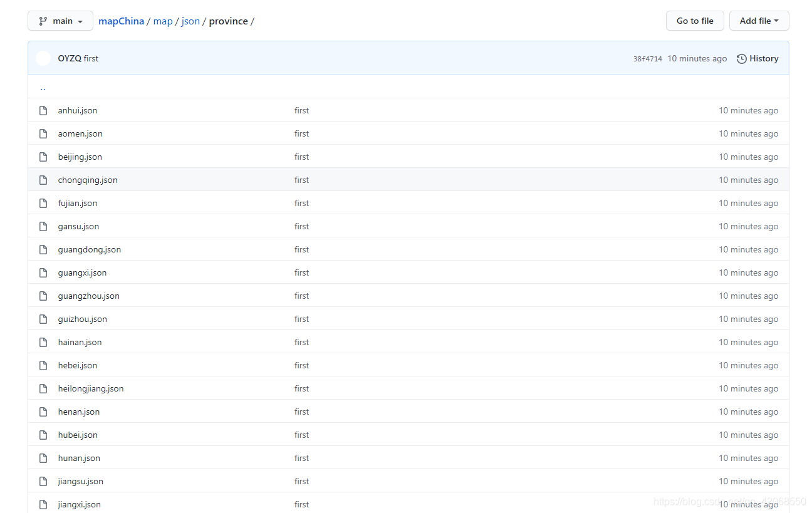Open the hubei.json file
Screen dimensions: 812x513
point(78,435)
